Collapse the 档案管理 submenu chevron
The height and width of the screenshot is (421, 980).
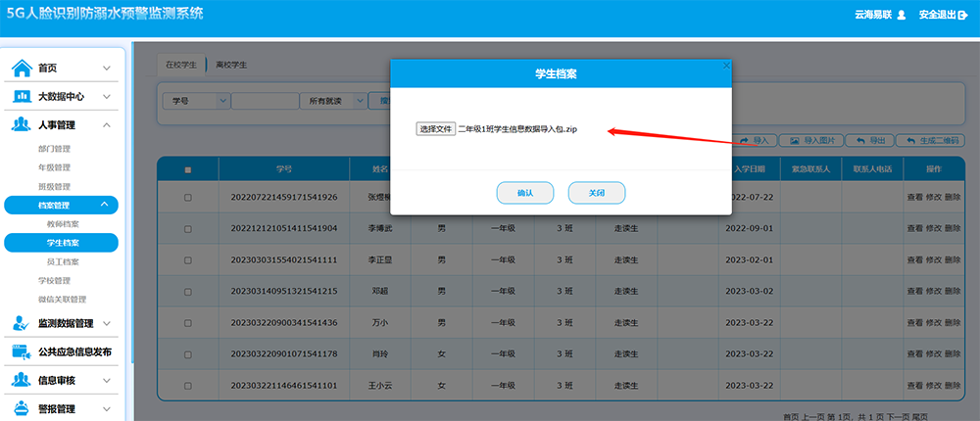pyautogui.click(x=105, y=205)
